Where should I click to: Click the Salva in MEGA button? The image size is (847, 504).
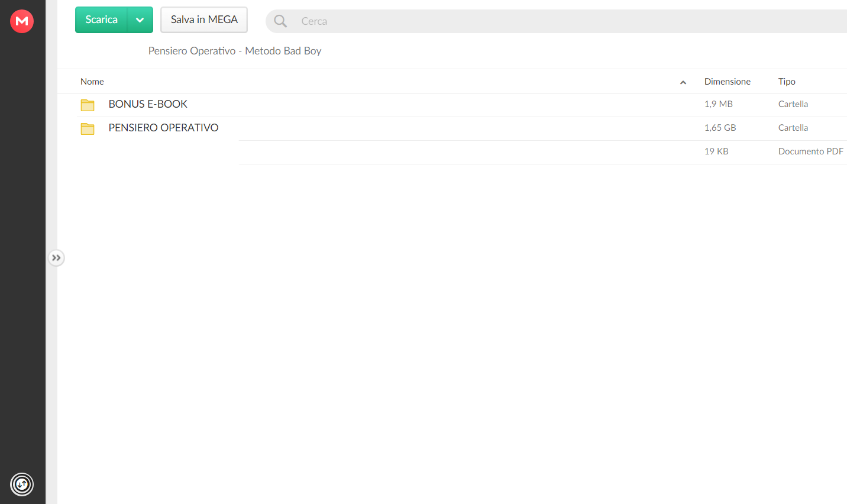[204, 20]
